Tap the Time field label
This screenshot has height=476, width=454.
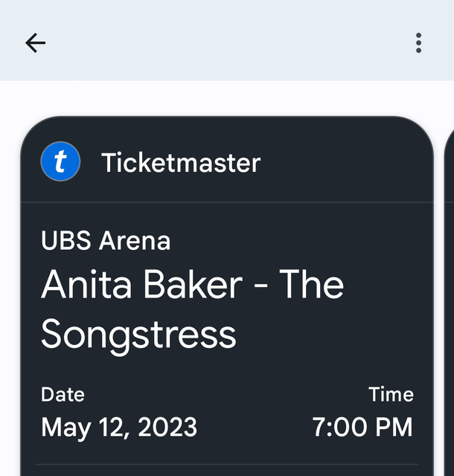coord(391,394)
